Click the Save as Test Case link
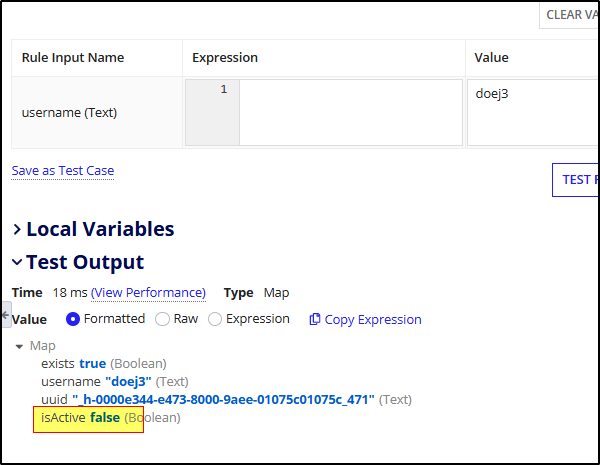 click(x=63, y=171)
